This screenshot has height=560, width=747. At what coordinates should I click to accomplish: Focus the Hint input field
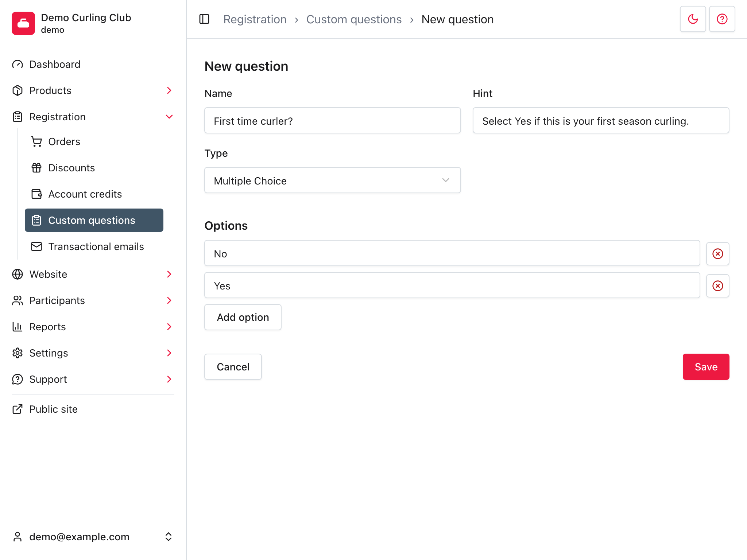601,120
